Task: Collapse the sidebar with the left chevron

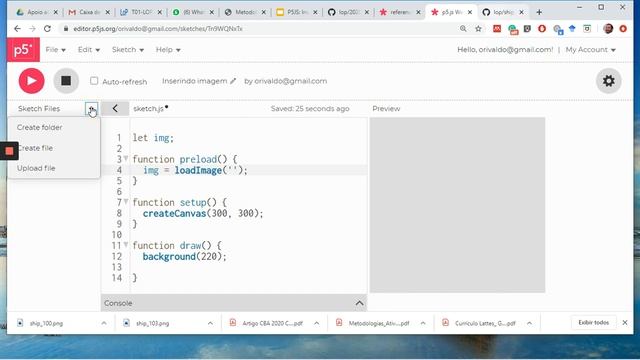Action: (x=115, y=109)
